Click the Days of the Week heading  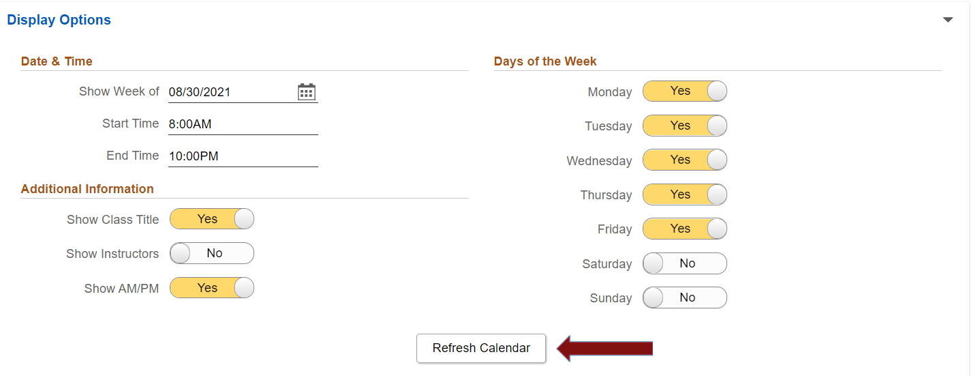click(x=545, y=61)
